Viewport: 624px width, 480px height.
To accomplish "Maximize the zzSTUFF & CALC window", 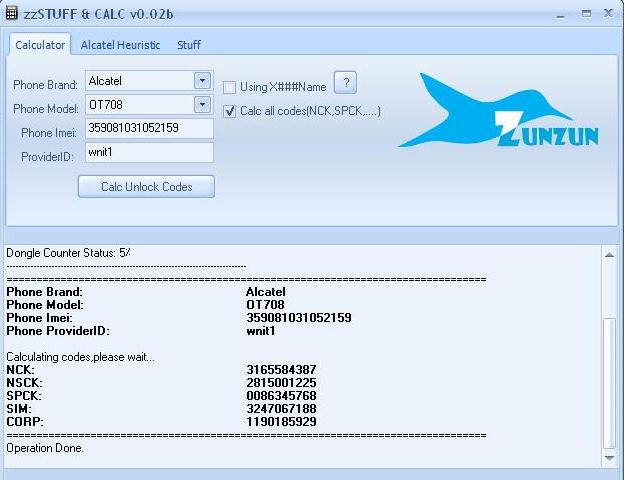I will (586, 14).
